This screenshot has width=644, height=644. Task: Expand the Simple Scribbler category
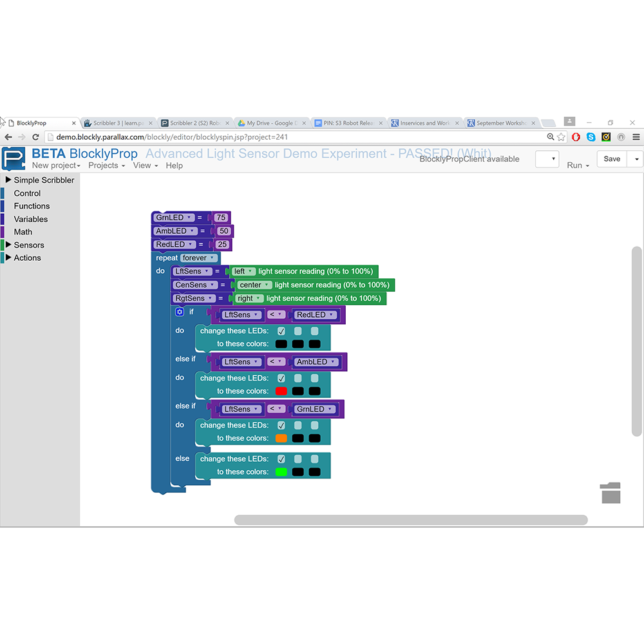pos(8,180)
